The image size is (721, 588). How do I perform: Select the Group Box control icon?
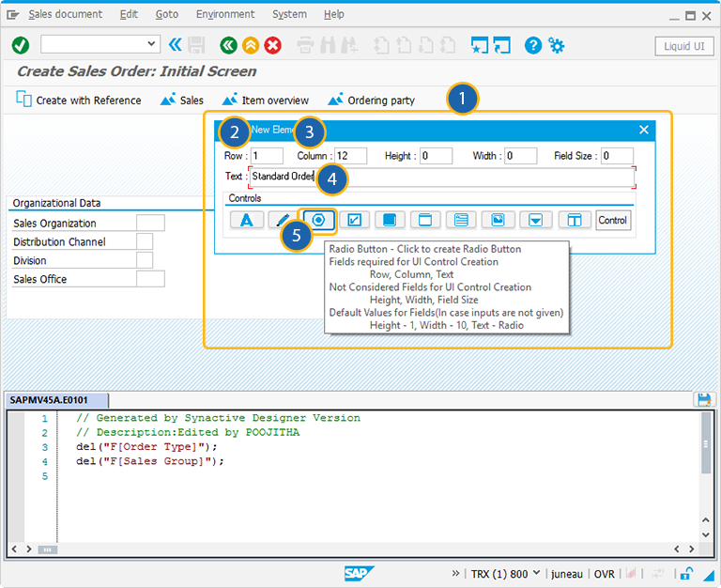pyautogui.click(x=425, y=220)
